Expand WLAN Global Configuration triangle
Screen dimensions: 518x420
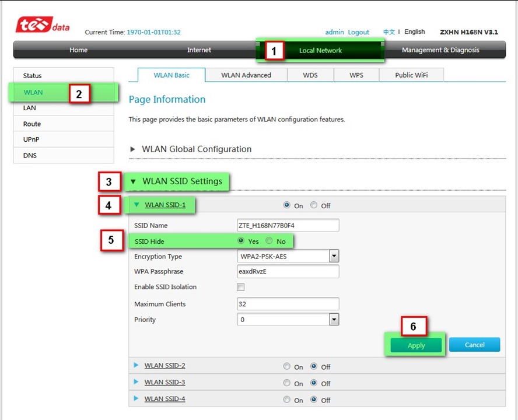[133, 149]
